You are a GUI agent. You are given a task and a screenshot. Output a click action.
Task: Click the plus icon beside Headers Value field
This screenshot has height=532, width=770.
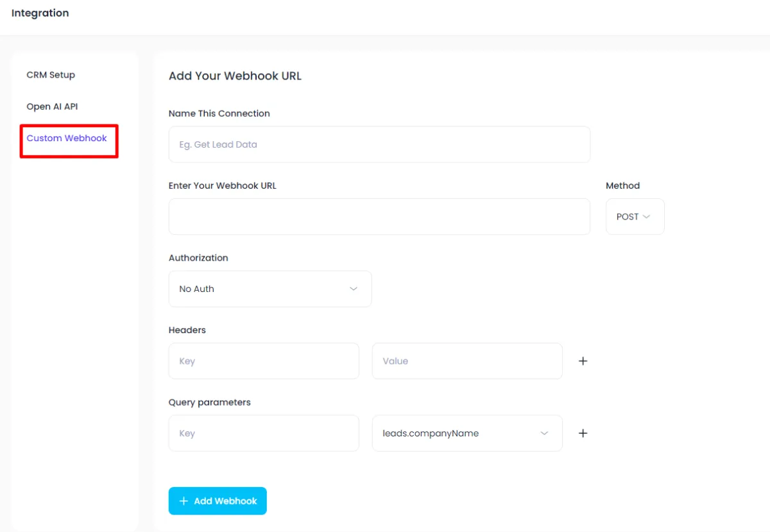point(583,361)
